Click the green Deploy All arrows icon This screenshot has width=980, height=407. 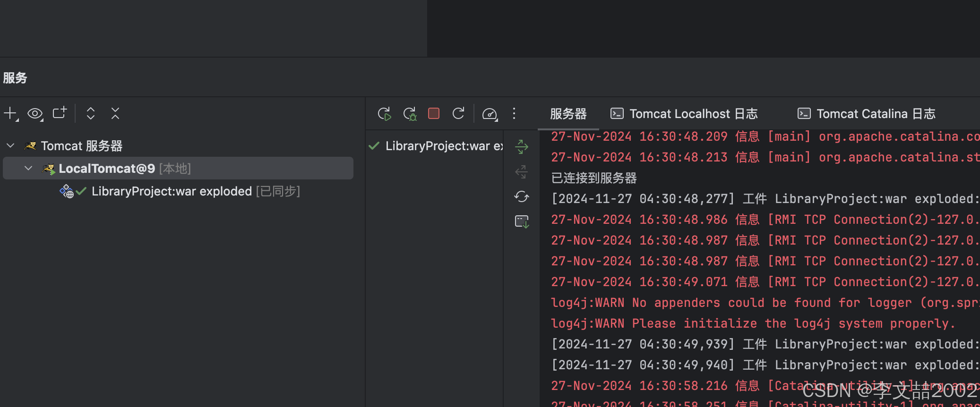tap(522, 147)
